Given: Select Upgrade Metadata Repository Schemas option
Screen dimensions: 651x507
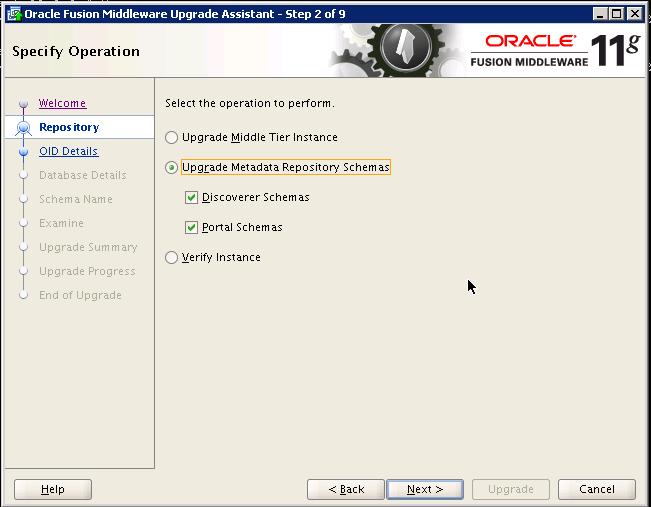Looking at the screenshot, I should coord(171,167).
